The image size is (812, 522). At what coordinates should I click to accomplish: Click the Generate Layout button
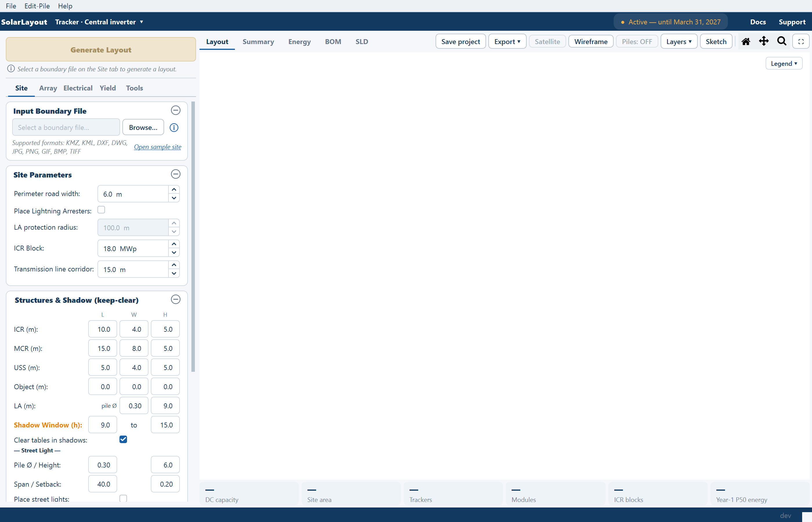[x=101, y=50]
